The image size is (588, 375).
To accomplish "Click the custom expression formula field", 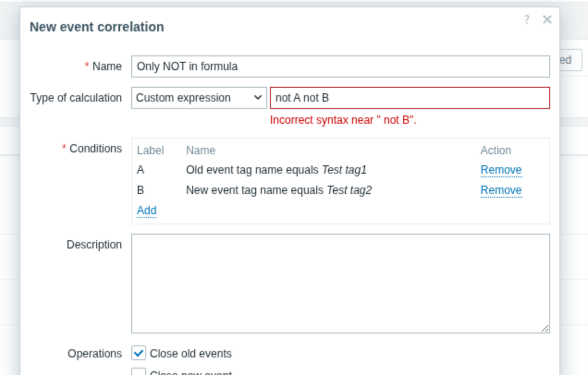I will [x=410, y=98].
